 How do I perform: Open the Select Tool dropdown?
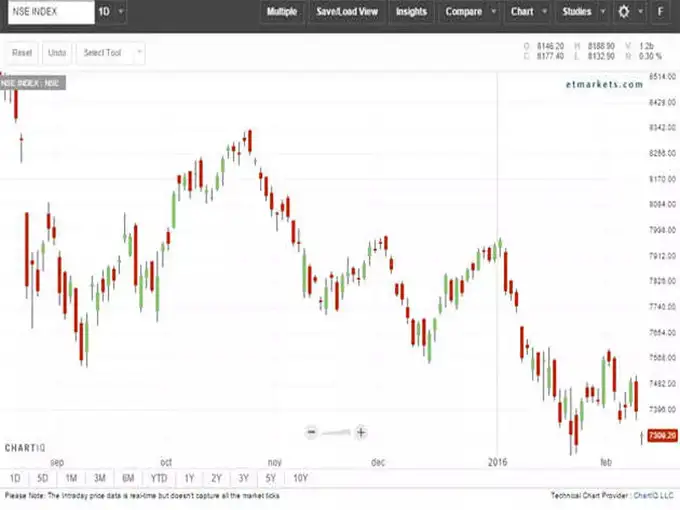tap(110, 52)
